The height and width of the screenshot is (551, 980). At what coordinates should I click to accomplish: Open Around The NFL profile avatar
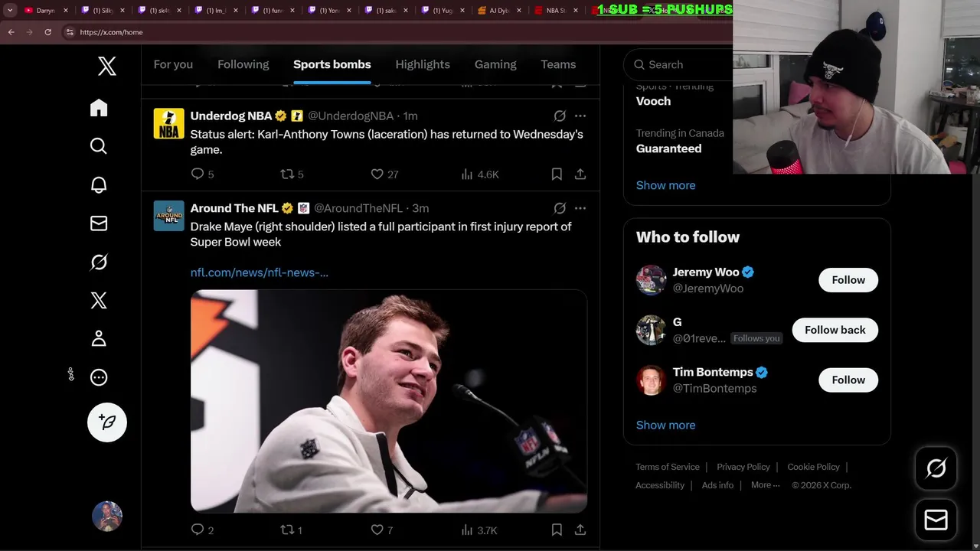tap(168, 216)
